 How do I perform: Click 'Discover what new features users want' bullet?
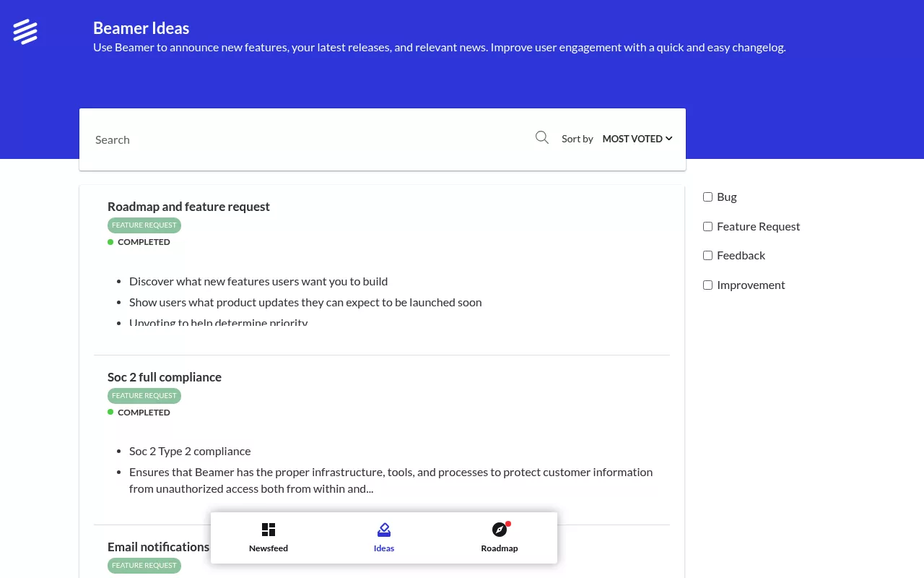click(258, 281)
